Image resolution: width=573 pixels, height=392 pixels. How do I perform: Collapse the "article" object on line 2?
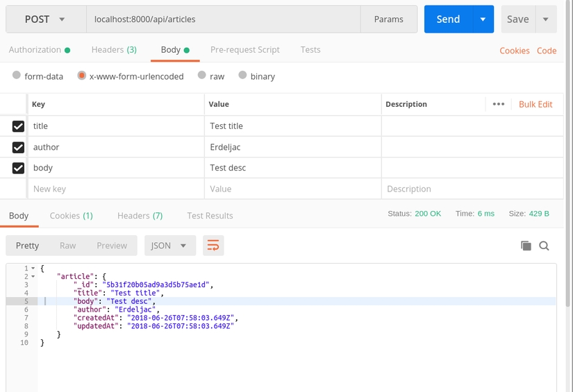click(33, 277)
